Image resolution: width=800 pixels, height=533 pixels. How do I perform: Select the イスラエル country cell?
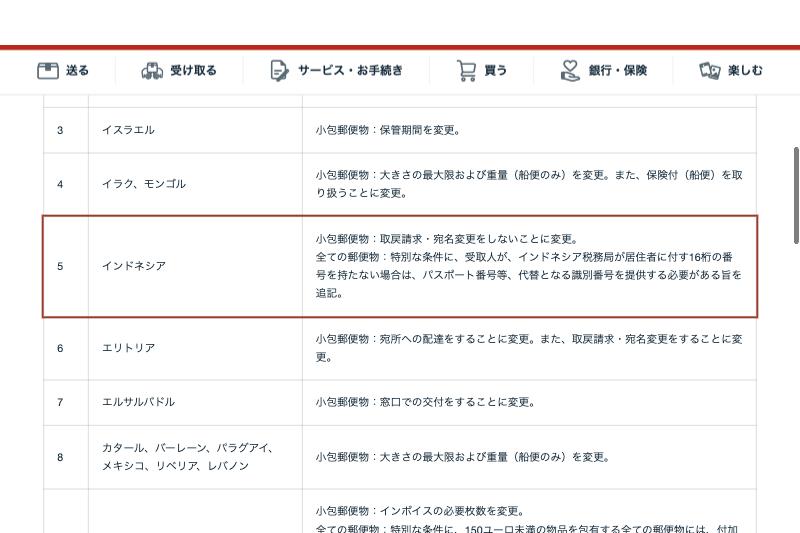tap(195, 130)
